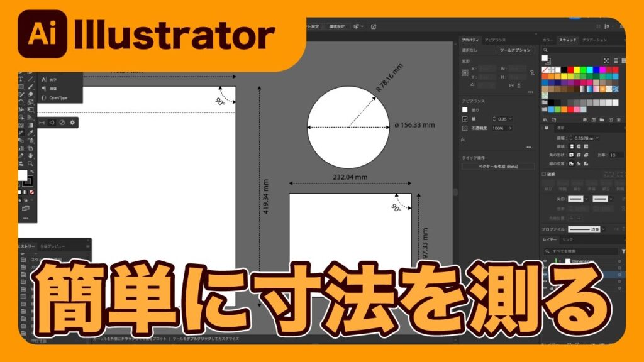Click the 塗り fill color box

465,110
